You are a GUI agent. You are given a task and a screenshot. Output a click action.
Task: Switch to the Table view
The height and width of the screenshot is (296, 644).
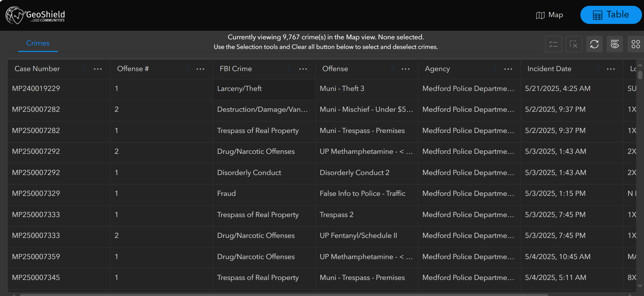611,15
